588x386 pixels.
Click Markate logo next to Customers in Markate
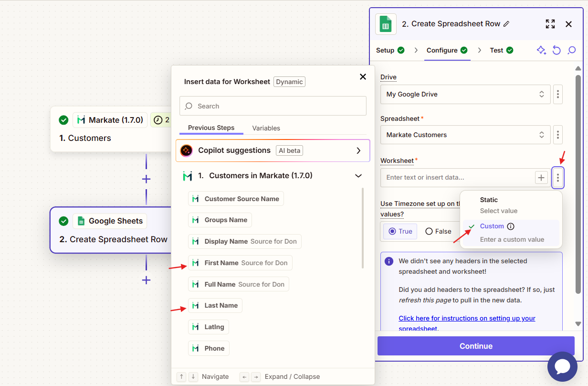point(188,176)
